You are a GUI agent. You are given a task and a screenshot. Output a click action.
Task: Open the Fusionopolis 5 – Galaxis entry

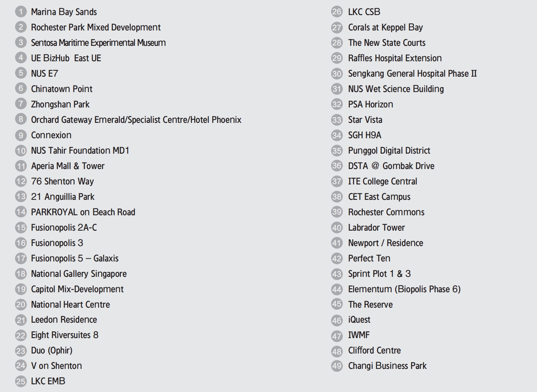[75, 258]
